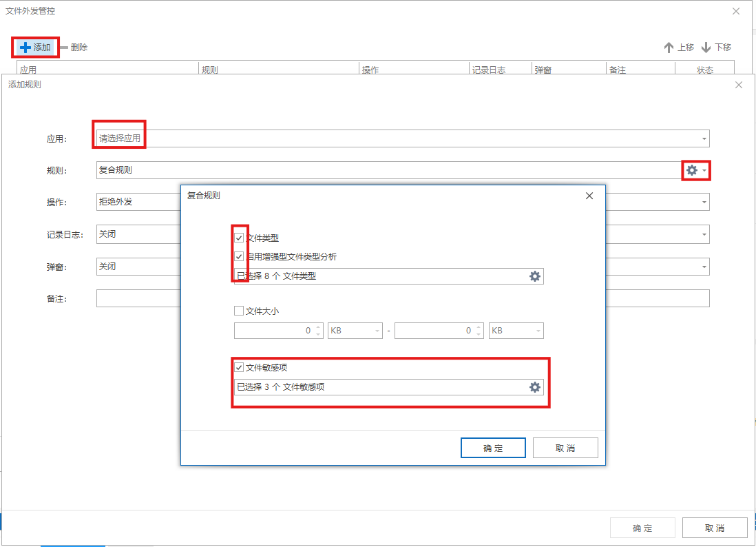Click the gear icon in the 文件敏感项 field
756x547 pixels.
click(x=534, y=387)
